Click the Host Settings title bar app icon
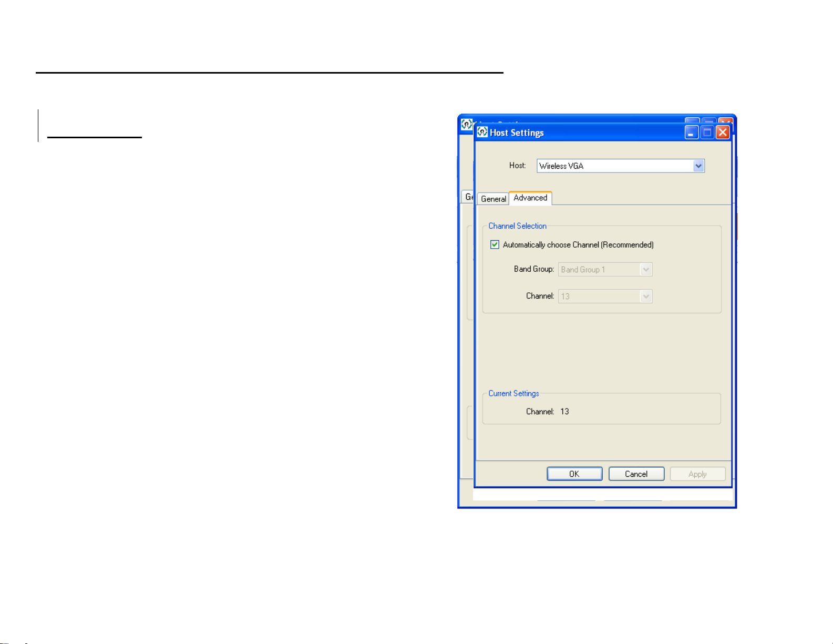Viewport: 833px width, 644px height. pyautogui.click(x=482, y=132)
